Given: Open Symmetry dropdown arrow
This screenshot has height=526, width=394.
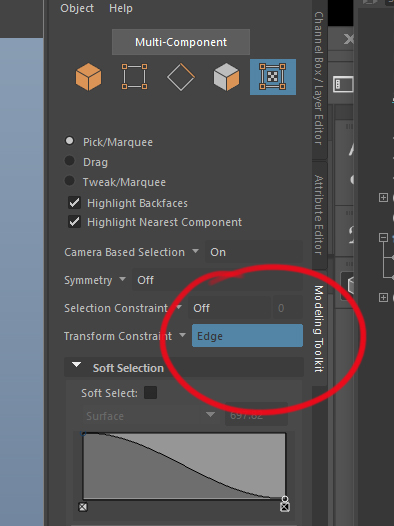Looking at the screenshot, I should [x=122, y=279].
